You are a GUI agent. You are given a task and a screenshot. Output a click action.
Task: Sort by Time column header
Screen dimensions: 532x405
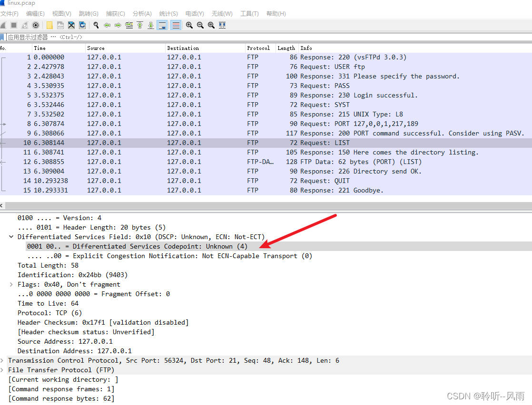pyautogui.click(x=59, y=48)
